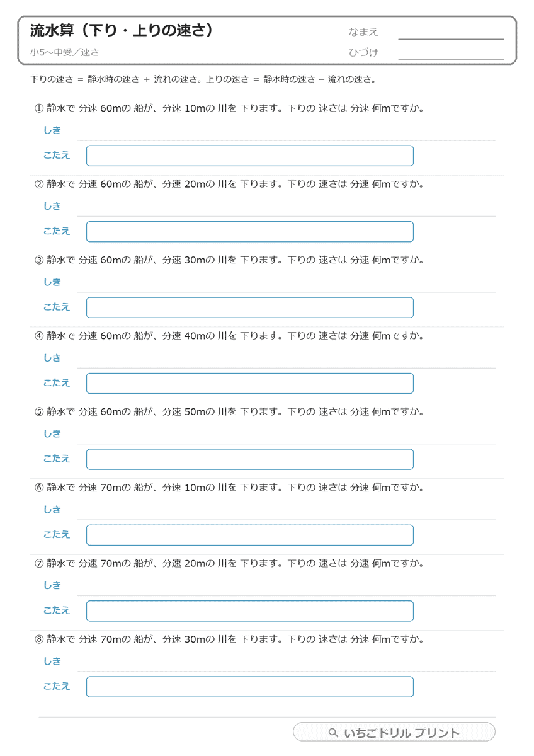Viewport: 534px width, 756px height.
Task: Click the しき formula line of question ①
Action: coord(287,131)
